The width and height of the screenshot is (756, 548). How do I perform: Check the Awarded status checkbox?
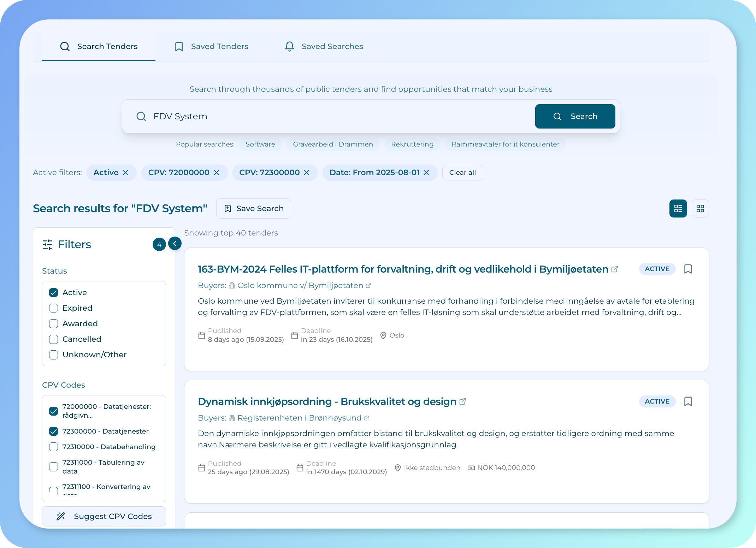pyautogui.click(x=54, y=324)
